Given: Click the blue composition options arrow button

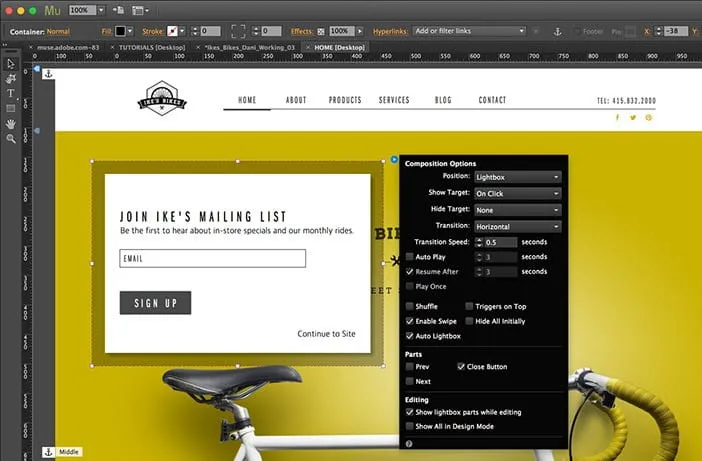Looking at the screenshot, I should [394, 159].
